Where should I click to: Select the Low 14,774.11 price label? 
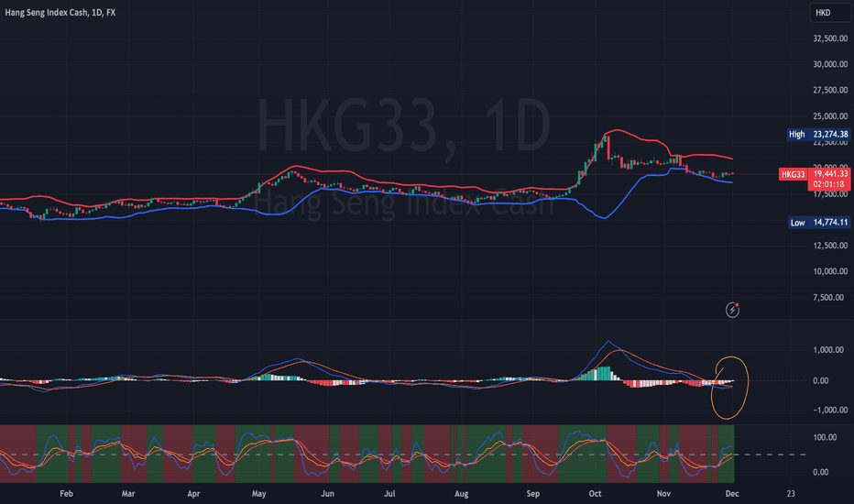click(x=818, y=223)
